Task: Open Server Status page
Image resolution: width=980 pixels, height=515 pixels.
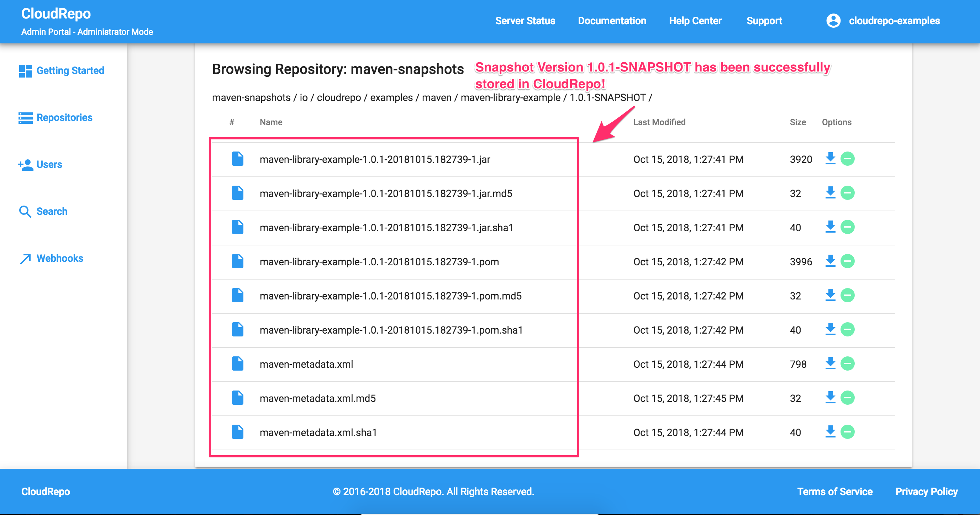Action: pos(526,21)
